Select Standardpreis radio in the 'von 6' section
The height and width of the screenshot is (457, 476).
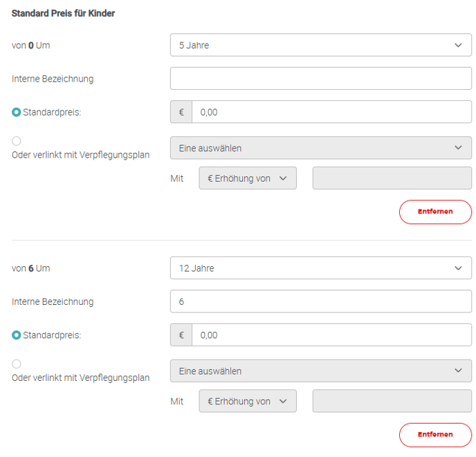point(17,335)
